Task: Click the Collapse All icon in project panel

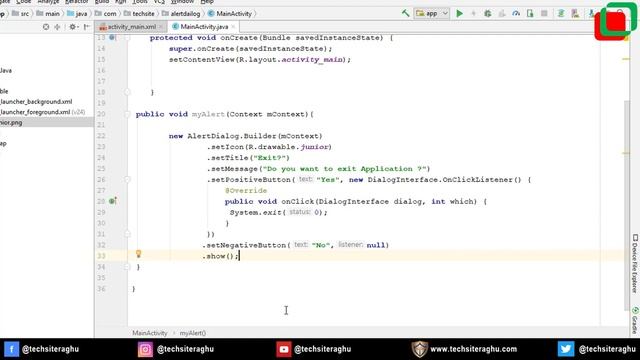Action: (57, 27)
